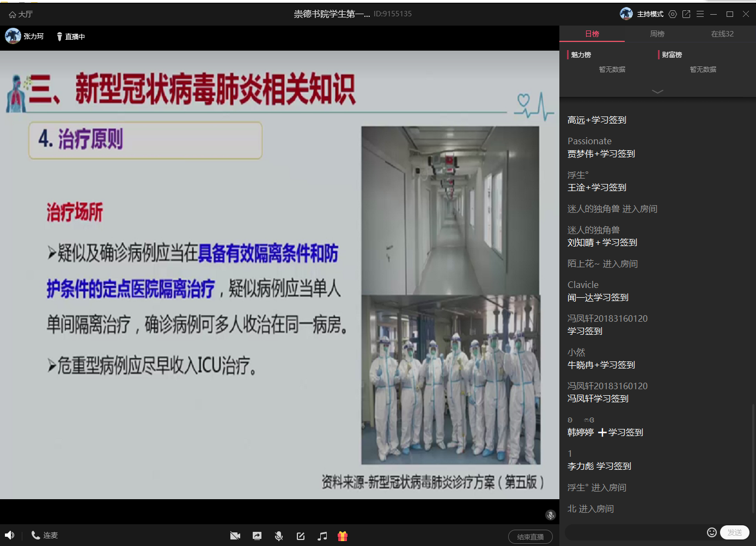Open the gift box icon

click(343, 536)
